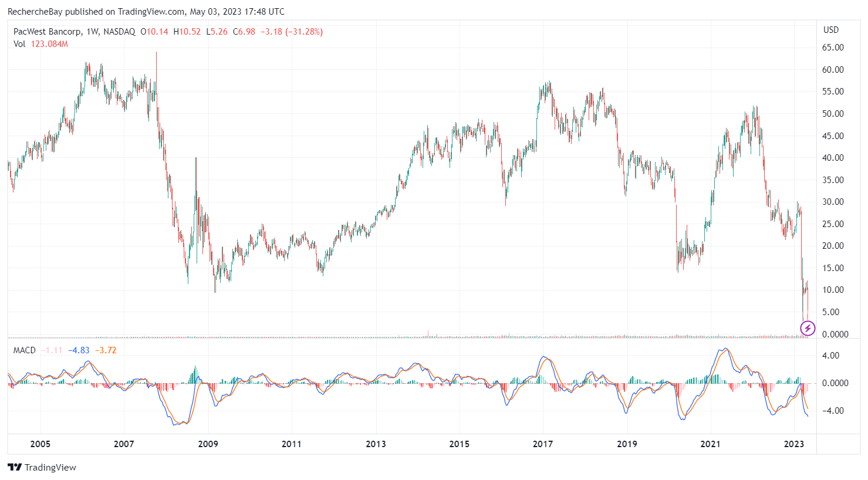868x480 pixels.
Task: Select the PacWest Bancorp symbol title
Action: coord(48,32)
